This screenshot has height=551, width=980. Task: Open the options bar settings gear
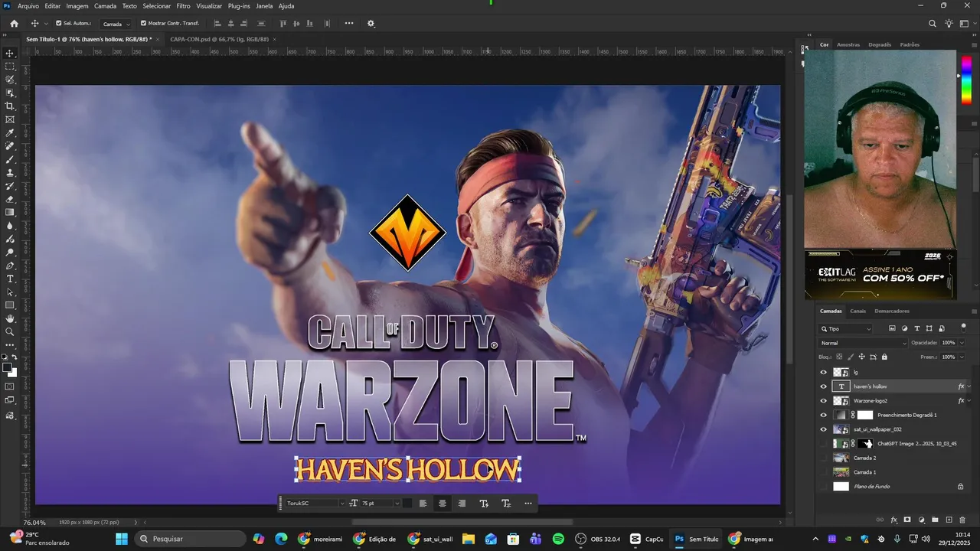point(371,24)
